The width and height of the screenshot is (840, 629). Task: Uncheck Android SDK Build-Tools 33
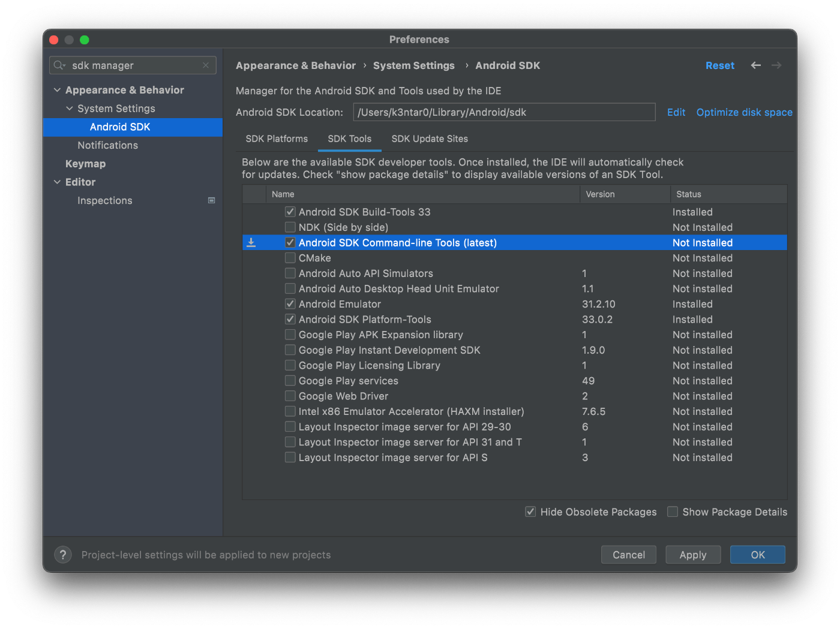click(x=290, y=212)
